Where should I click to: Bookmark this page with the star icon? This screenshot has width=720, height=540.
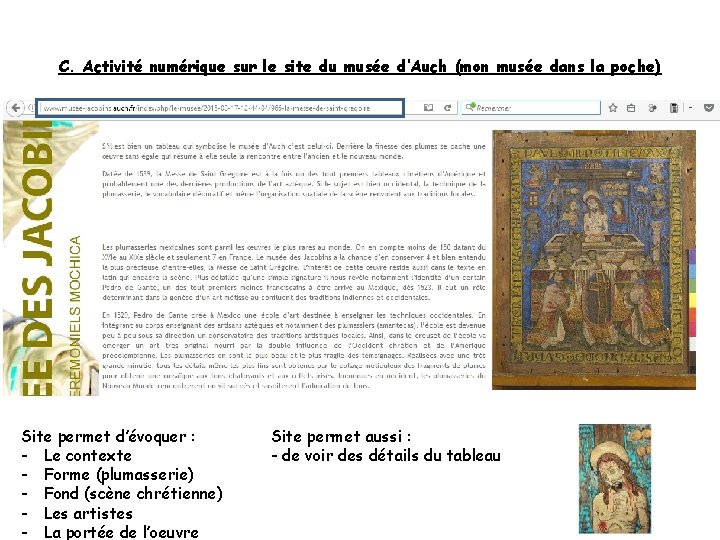click(613, 108)
